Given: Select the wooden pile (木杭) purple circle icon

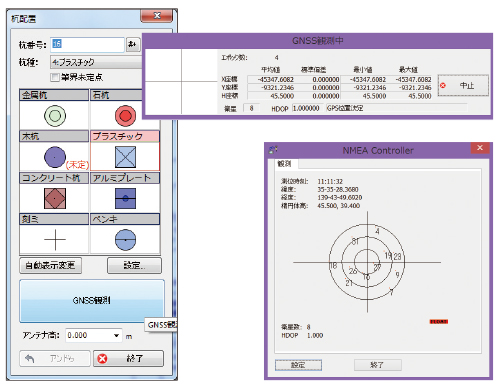Looking at the screenshot, I should (x=55, y=157).
